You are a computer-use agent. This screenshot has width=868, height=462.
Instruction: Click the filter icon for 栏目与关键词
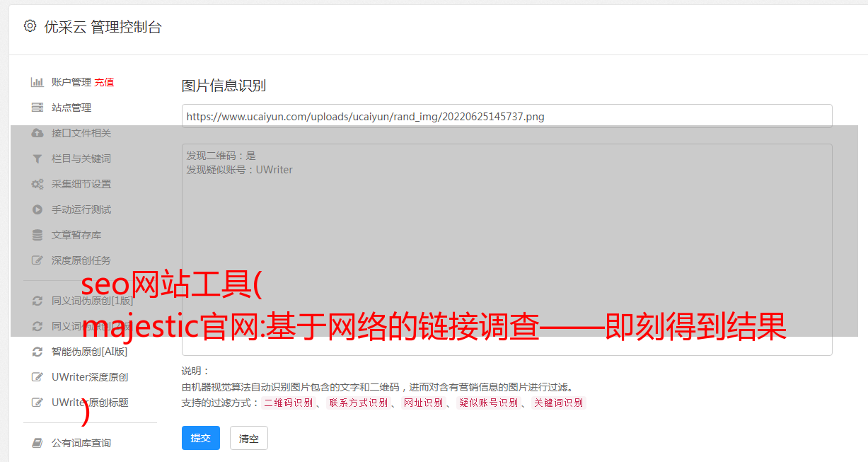coord(37,158)
